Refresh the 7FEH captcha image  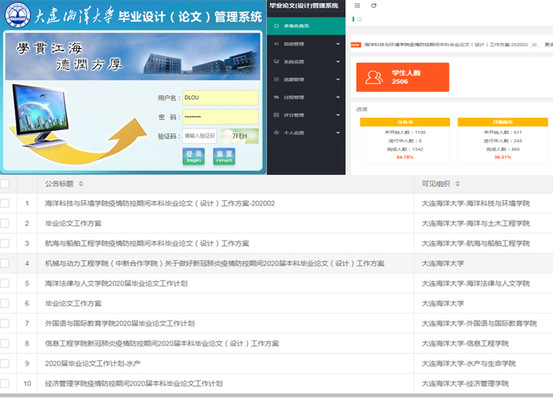[x=239, y=136]
